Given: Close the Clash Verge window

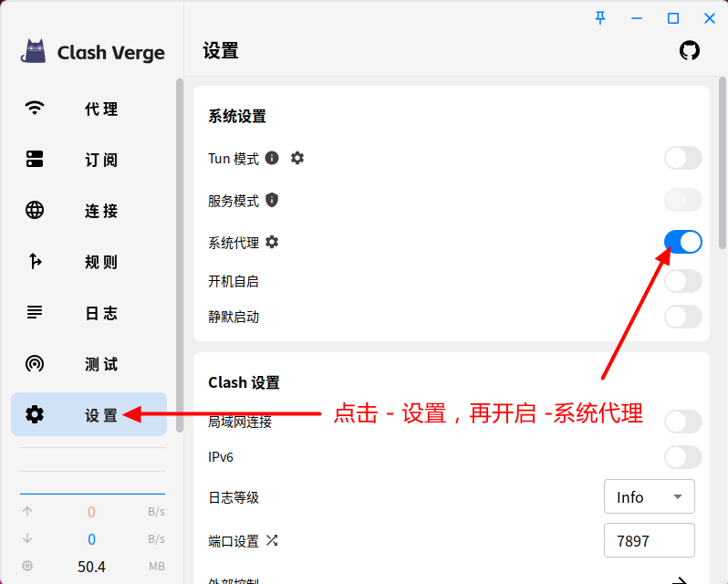Looking at the screenshot, I should click(x=710, y=18).
